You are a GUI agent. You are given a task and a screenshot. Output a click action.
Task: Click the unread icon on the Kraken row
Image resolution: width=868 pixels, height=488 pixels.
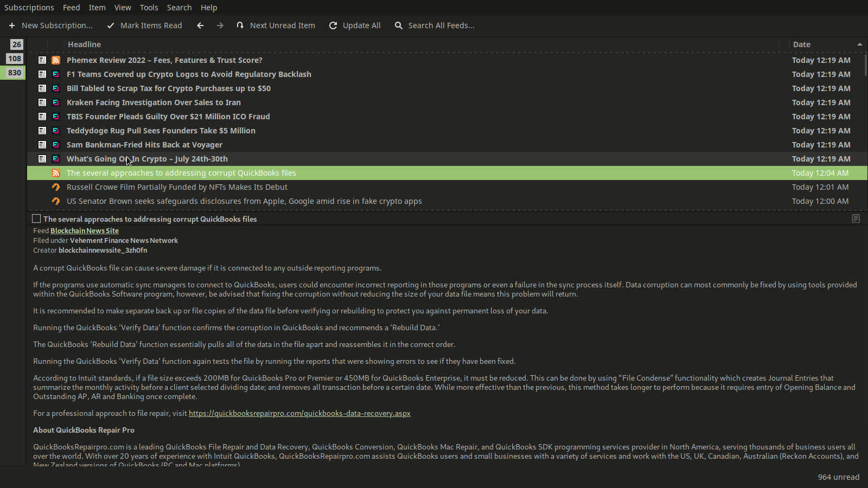tap(42, 102)
